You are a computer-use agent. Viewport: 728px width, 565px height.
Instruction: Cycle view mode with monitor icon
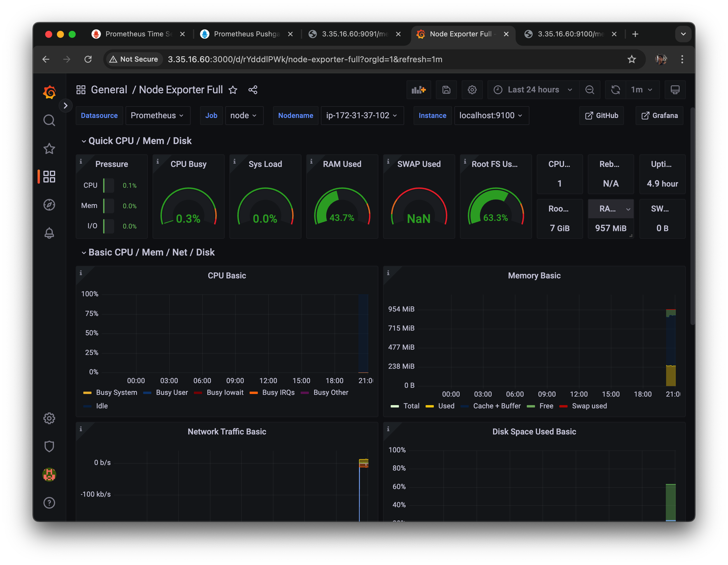pyautogui.click(x=675, y=90)
